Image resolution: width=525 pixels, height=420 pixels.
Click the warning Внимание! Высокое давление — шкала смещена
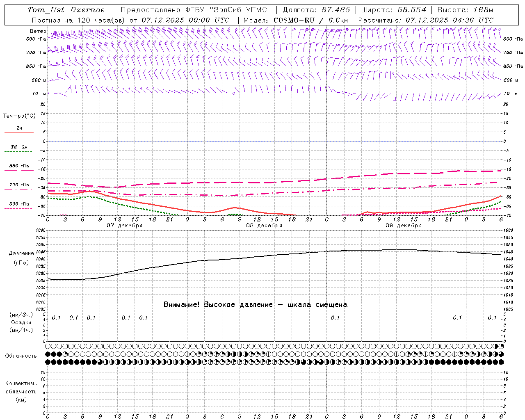255,304
